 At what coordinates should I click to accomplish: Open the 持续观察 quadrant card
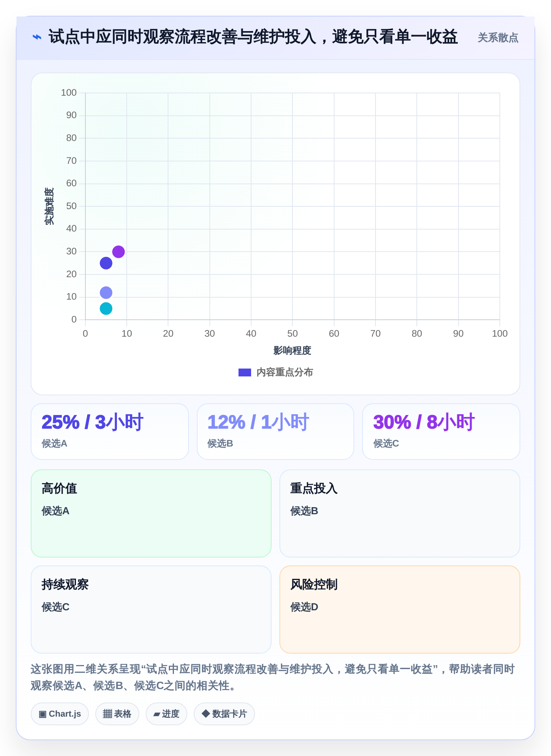[151, 610]
